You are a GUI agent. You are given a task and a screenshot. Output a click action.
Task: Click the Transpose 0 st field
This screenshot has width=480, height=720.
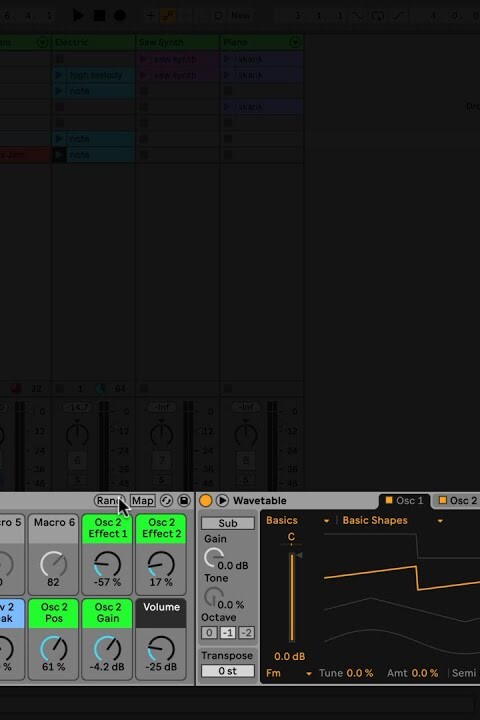(x=227, y=671)
